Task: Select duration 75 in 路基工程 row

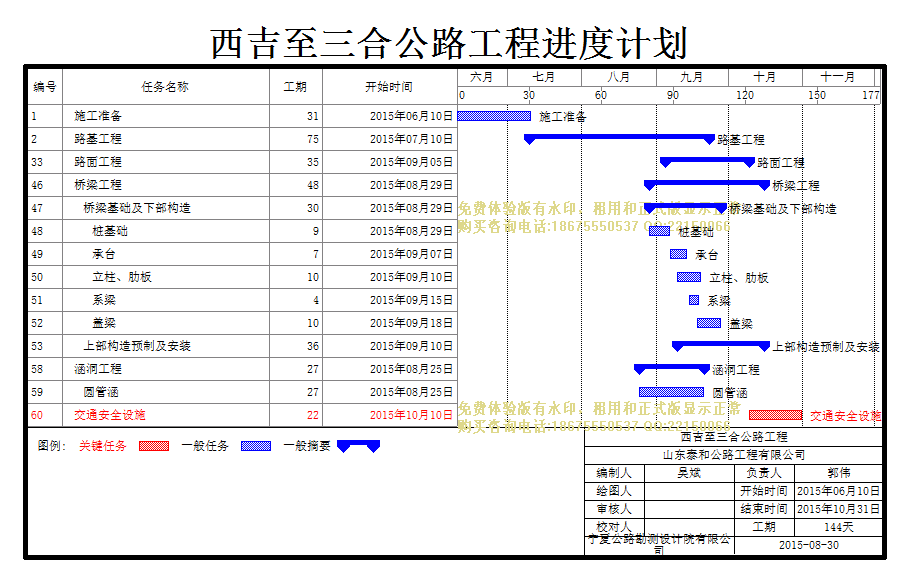Action: [x=313, y=139]
